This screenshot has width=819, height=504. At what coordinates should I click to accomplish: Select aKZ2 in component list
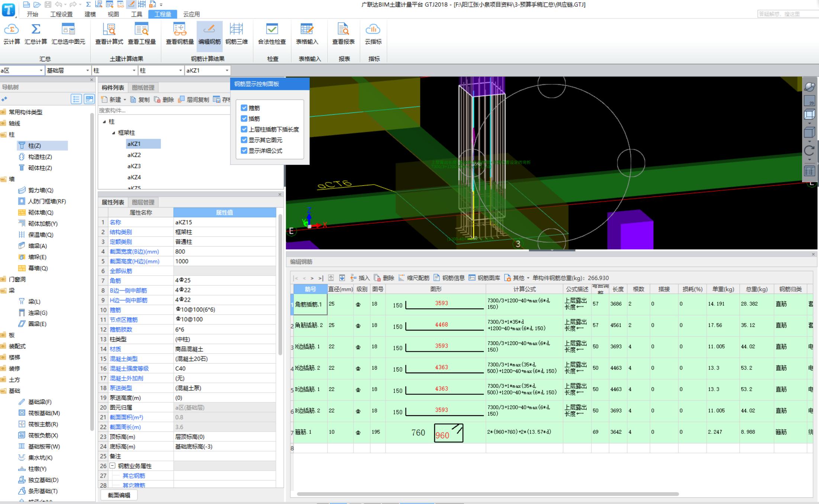(134, 155)
